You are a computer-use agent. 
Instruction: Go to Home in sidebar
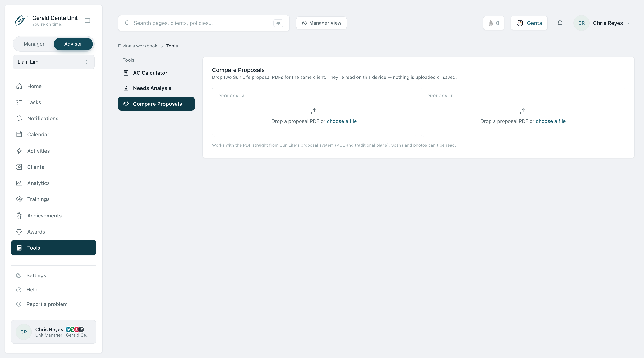pyautogui.click(x=53, y=86)
